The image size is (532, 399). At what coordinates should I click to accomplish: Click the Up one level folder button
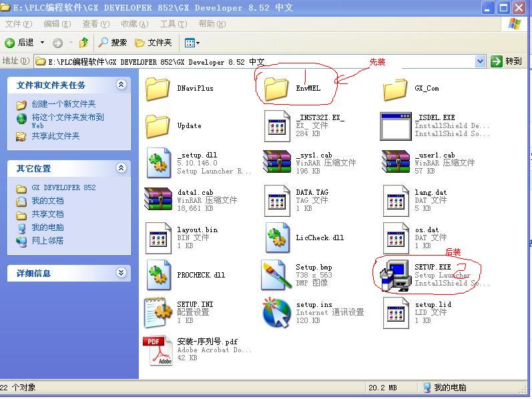83,43
